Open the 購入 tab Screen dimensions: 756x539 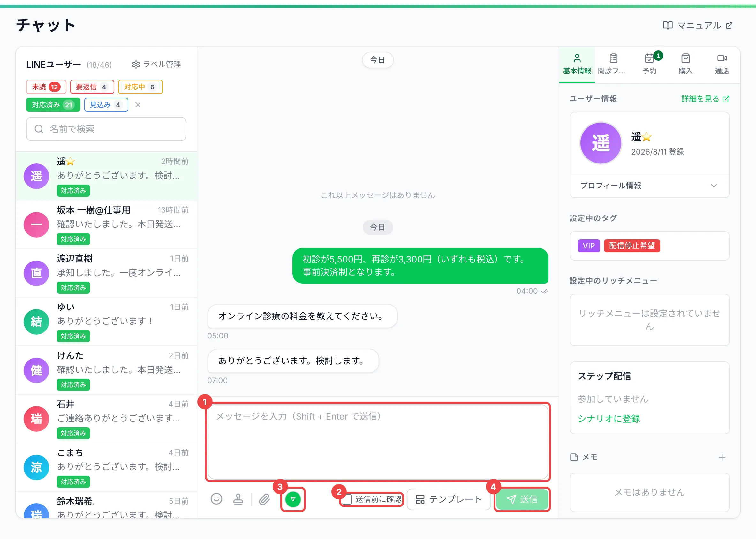[685, 65]
